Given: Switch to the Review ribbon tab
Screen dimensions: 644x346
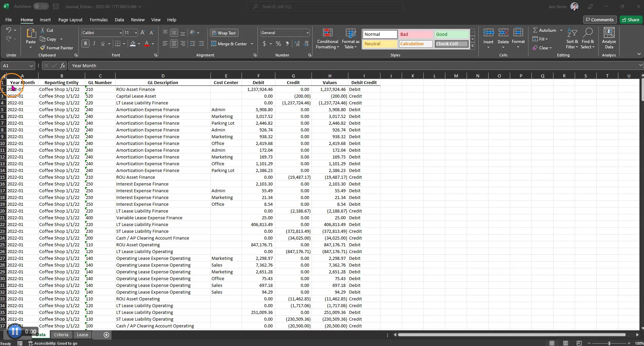Looking at the screenshot, I should [x=138, y=20].
